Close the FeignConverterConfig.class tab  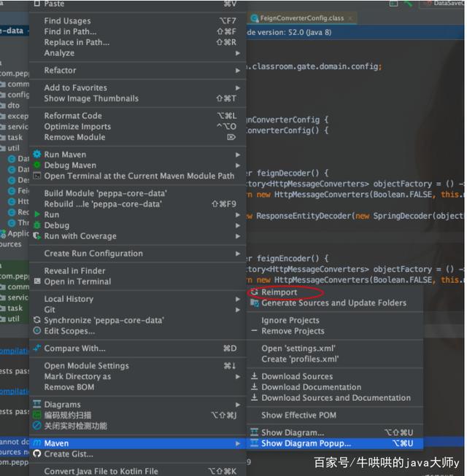tap(350, 18)
